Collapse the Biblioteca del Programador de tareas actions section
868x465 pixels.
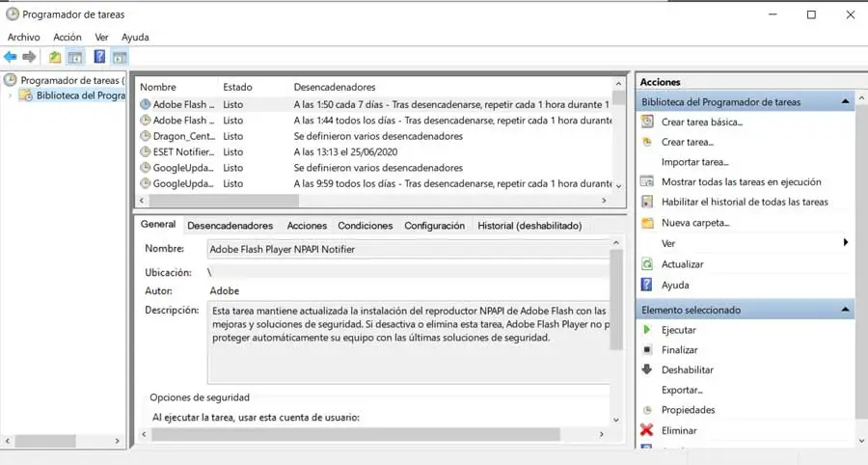(x=845, y=101)
